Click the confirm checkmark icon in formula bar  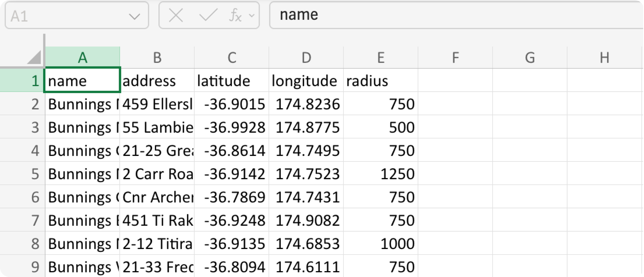tap(208, 15)
